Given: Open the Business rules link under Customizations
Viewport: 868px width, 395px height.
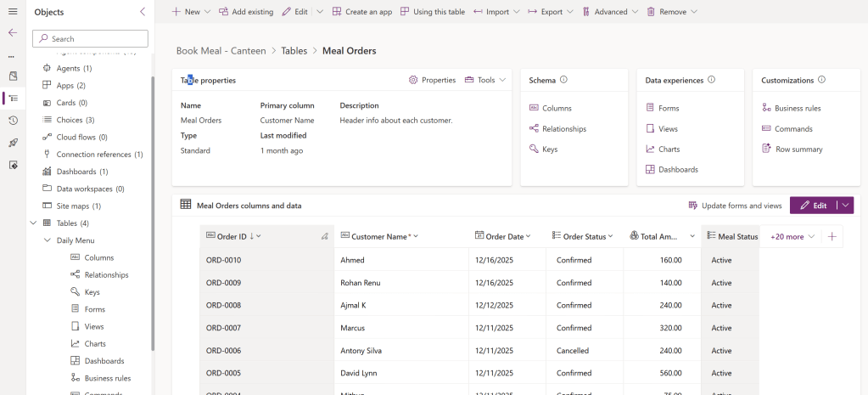Looking at the screenshot, I should [797, 108].
